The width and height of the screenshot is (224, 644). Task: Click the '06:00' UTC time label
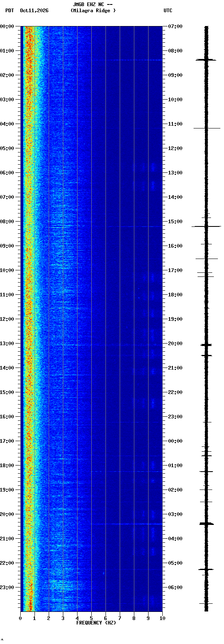175,587
